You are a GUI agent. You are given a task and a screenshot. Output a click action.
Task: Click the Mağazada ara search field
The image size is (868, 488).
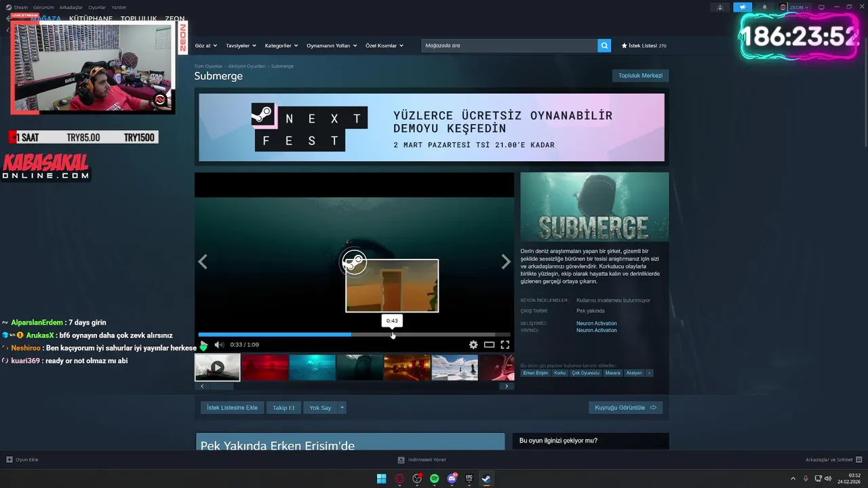509,45
